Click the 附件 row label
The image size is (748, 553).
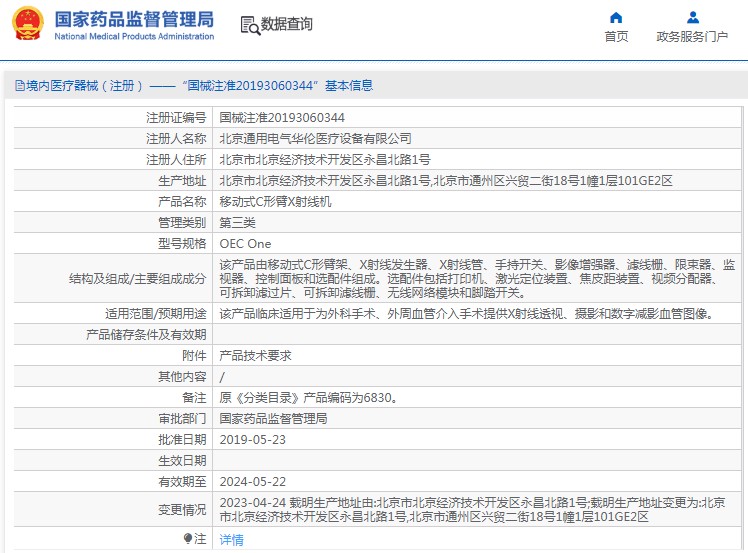tap(194, 355)
